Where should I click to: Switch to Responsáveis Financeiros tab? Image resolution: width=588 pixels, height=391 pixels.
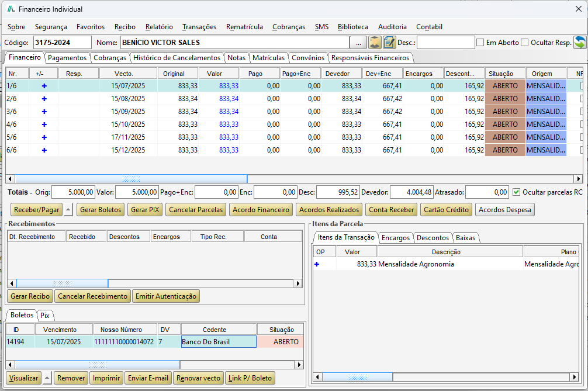[370, 58]
